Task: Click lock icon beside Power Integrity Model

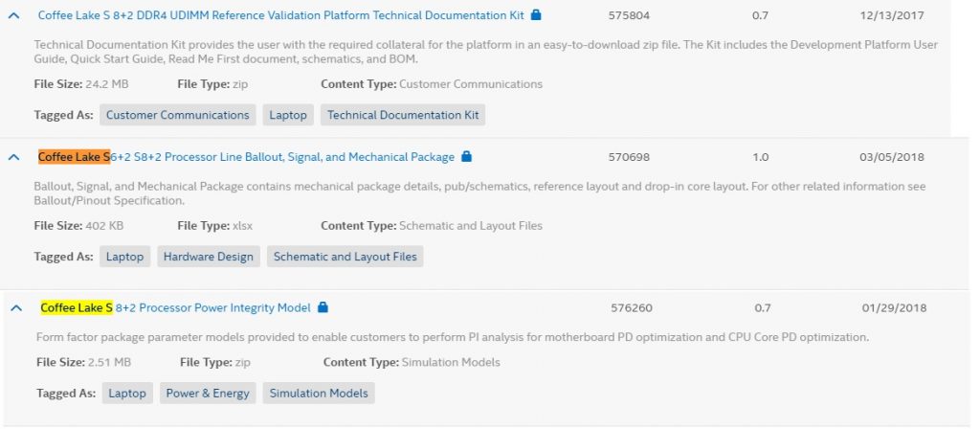Action: pos(323,307)
